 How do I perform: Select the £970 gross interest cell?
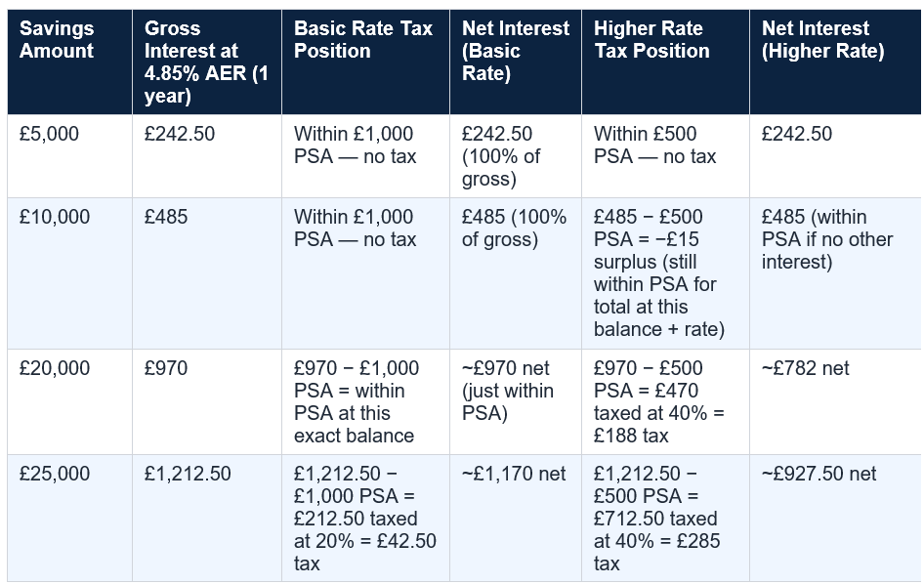(207, 402)
